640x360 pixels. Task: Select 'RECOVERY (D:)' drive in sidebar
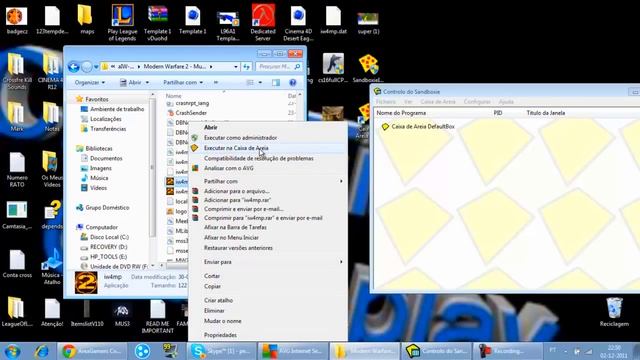coord(108,247)
